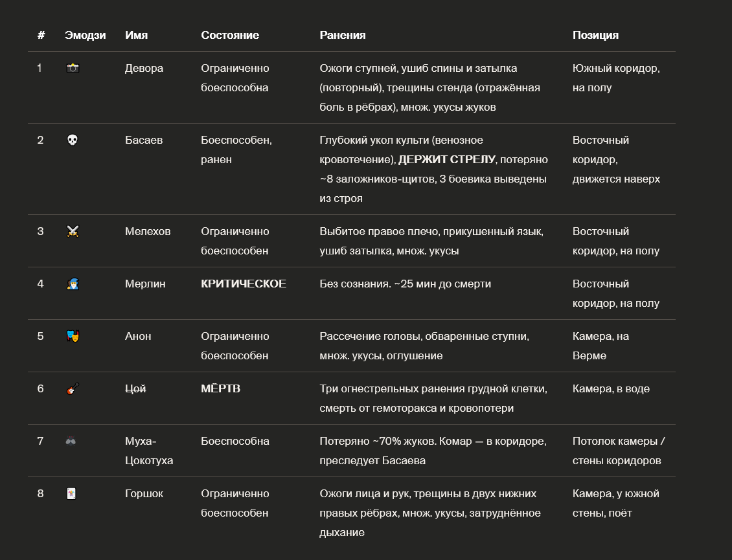Click Горшок's position text Камера, у южной стены

616,503
